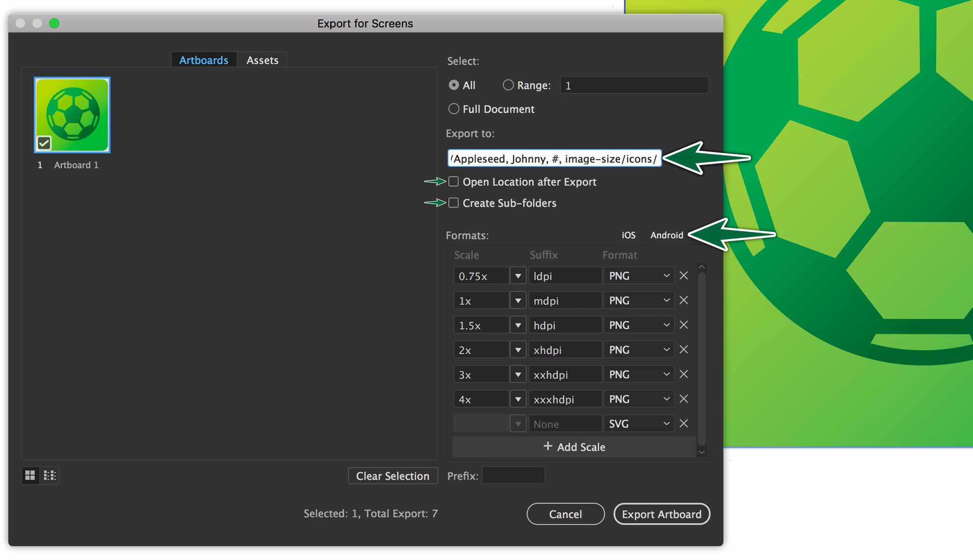
Task: Remove the xhdpi scale row
Action: 684,350
